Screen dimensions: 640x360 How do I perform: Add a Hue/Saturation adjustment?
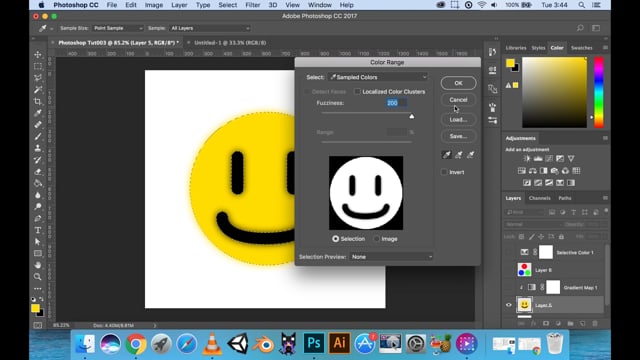click(522, 171)
